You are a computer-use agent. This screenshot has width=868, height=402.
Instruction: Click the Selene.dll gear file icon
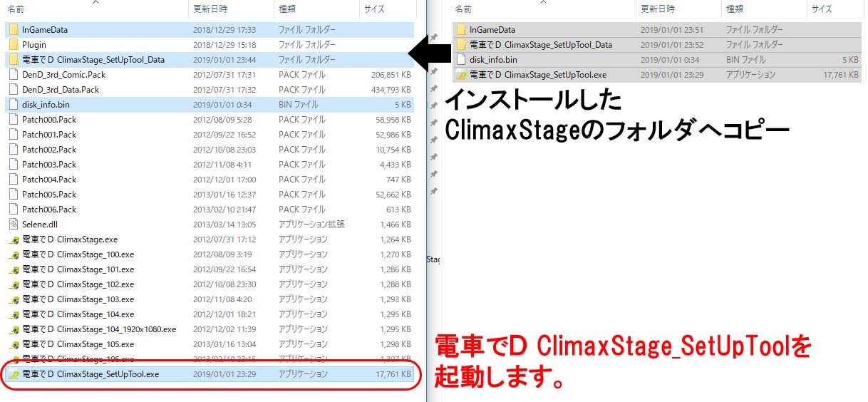(x=14, y=225)
